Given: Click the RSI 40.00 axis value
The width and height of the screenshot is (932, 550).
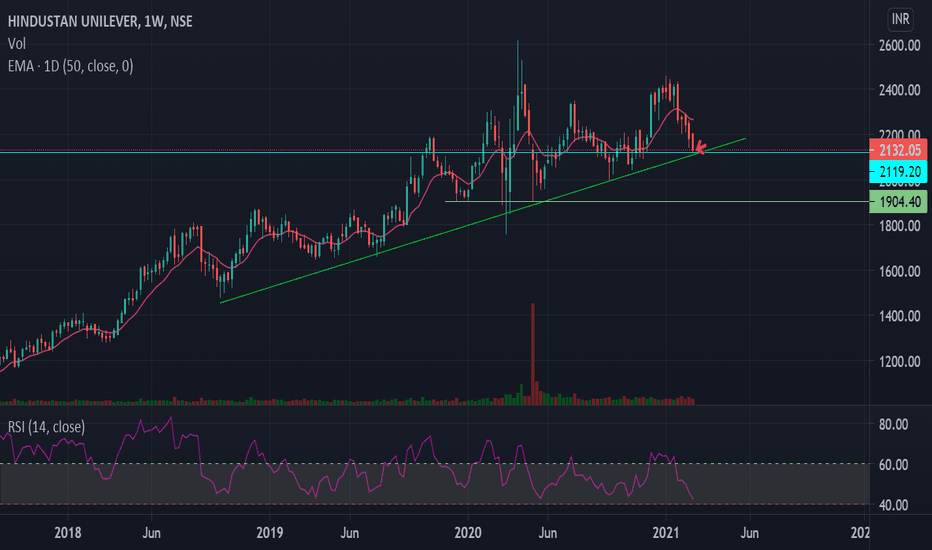Looking at the screenshot, I should click(893, 505).
